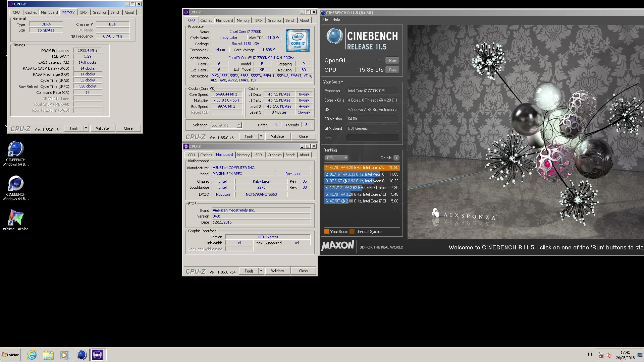Click Close button in CPU window
This screenshot has width=644, height=362.
tap(303, 136)
